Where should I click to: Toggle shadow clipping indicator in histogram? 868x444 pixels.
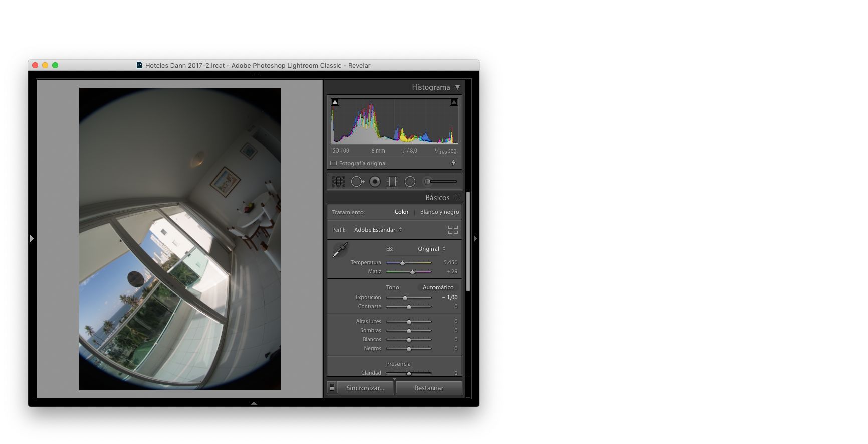335,102
